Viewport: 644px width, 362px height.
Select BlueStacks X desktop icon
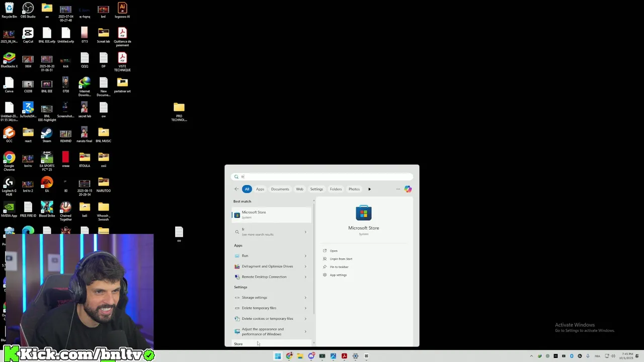click(9, 60)
